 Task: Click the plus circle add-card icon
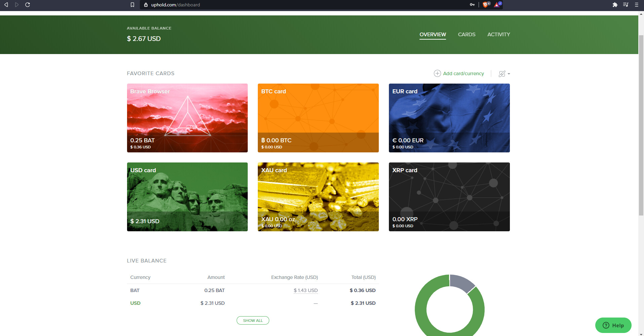[437, 74]
